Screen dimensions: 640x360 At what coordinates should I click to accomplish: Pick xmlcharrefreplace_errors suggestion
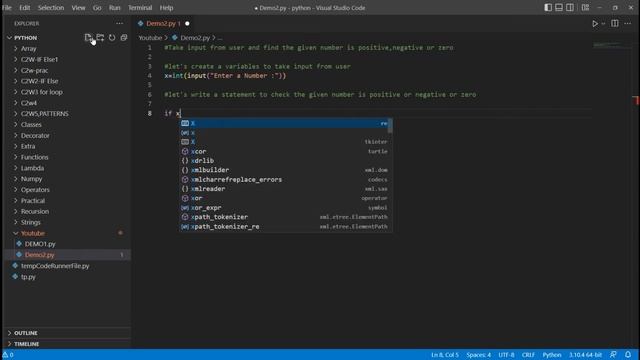pyautogui.click(x=286, y=180)
